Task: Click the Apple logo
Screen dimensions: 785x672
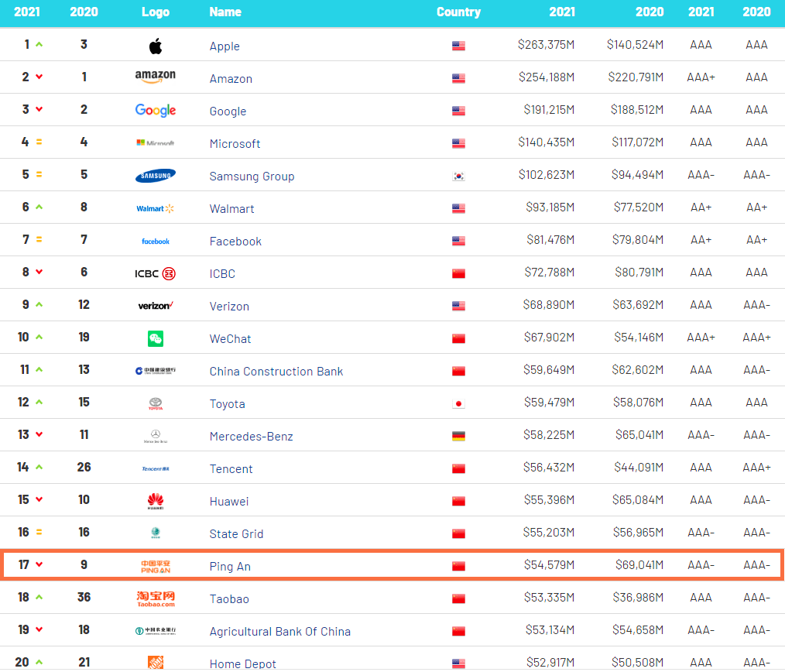Action: coord(155,45)
